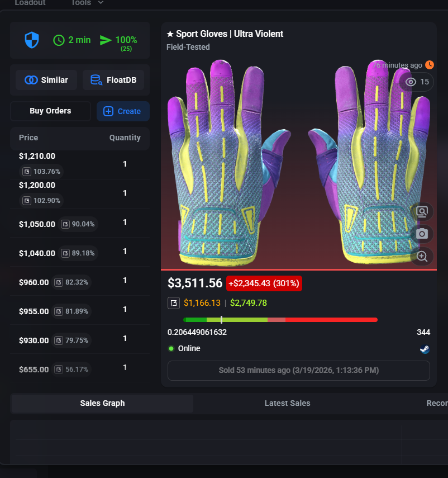Click the orange clock icon near 76 minutes ago
Screen dimensions: 448x478
[429, 64]
